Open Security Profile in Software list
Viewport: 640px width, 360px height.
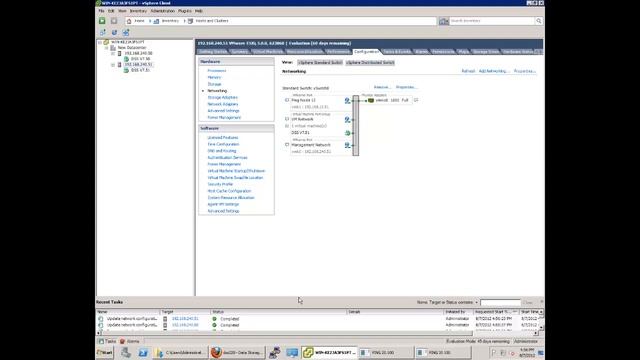(x=220, y=184)
